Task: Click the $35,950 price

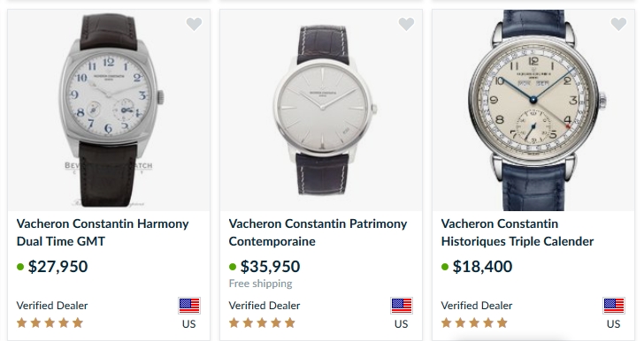Action: click(271, 267)
